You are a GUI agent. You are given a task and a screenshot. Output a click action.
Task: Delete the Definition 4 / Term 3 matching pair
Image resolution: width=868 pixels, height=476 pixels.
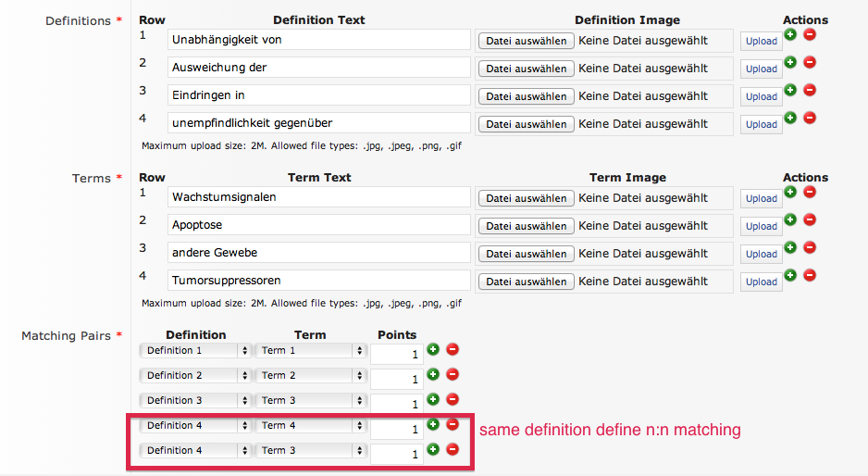point(453,449)
